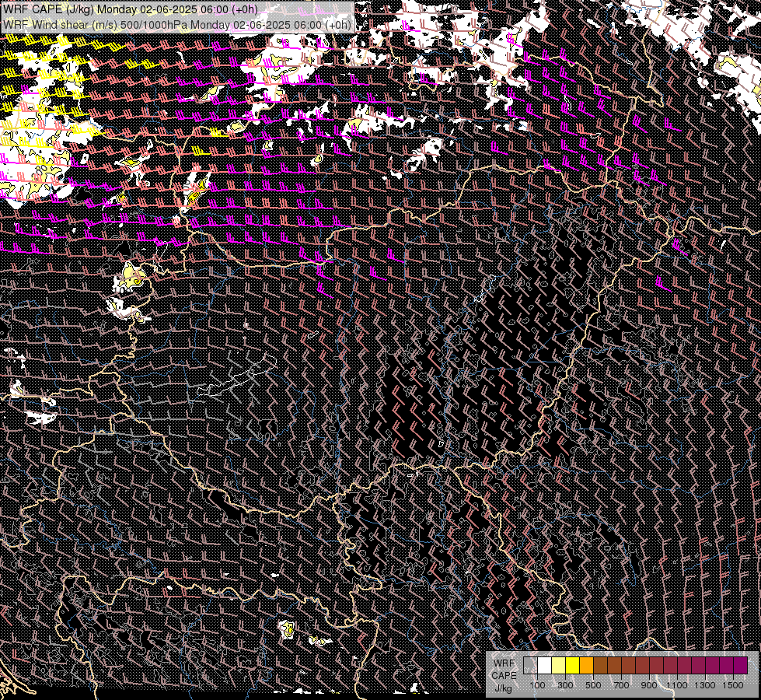761x700 pixels.
Task: Click the WRF CAPE title line
Action: click(x=130, y=9)
